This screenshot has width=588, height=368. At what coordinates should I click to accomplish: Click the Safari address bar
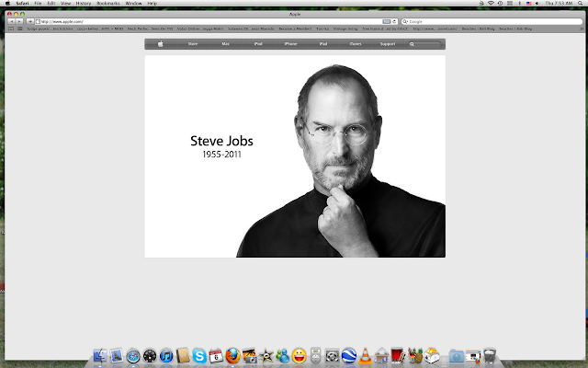point(217,22)
